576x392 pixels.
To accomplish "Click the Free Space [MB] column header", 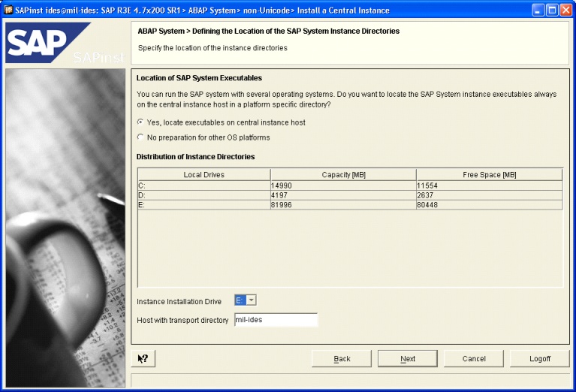I will point(490,175).
